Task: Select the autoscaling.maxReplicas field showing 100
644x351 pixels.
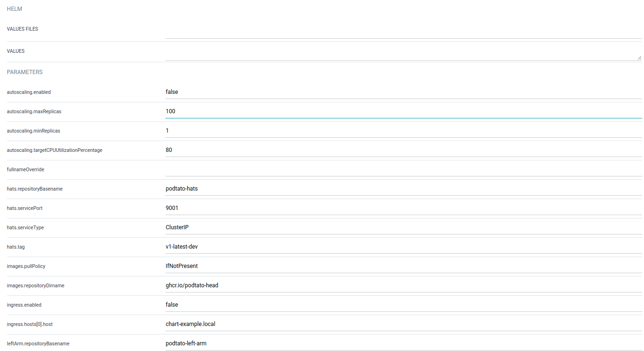Action: click(x=403, y=111)
